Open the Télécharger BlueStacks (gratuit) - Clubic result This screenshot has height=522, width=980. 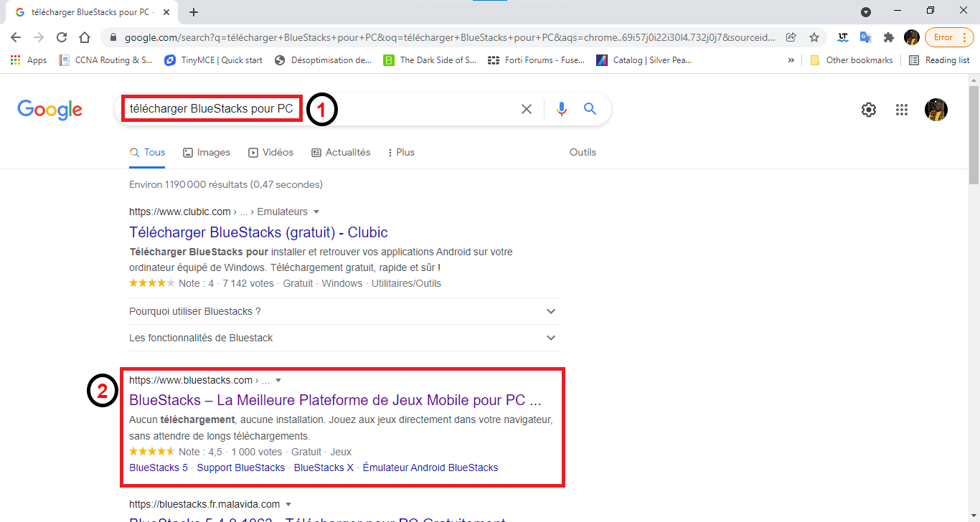pyautogui.click(x=258, y=232)
